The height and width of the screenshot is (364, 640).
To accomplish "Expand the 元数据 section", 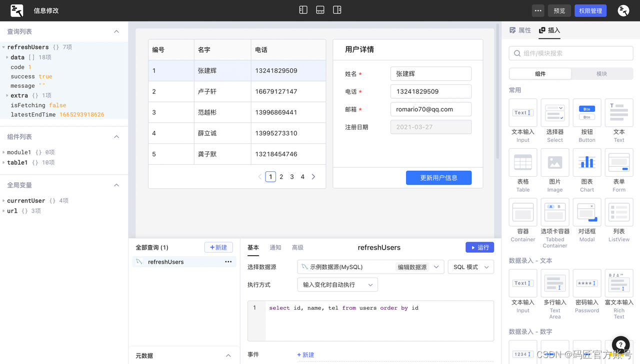I will point(228,356).
